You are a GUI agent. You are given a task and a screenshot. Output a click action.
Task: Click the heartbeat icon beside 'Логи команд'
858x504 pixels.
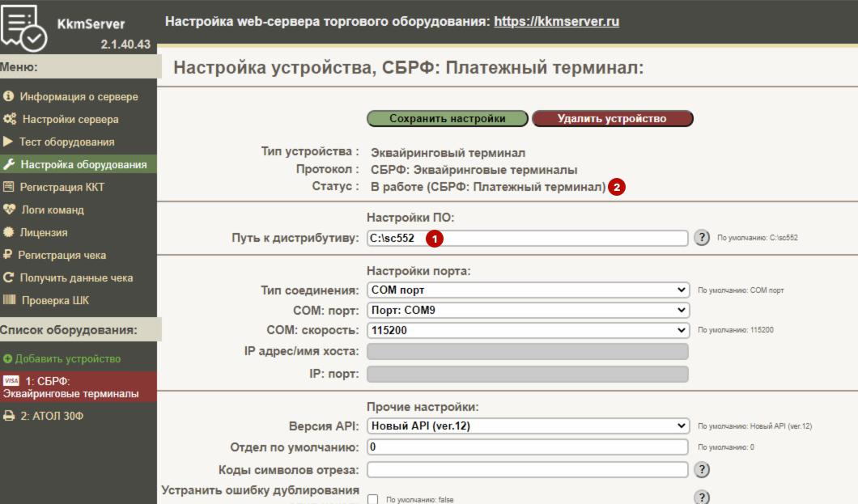pos(9,210)
